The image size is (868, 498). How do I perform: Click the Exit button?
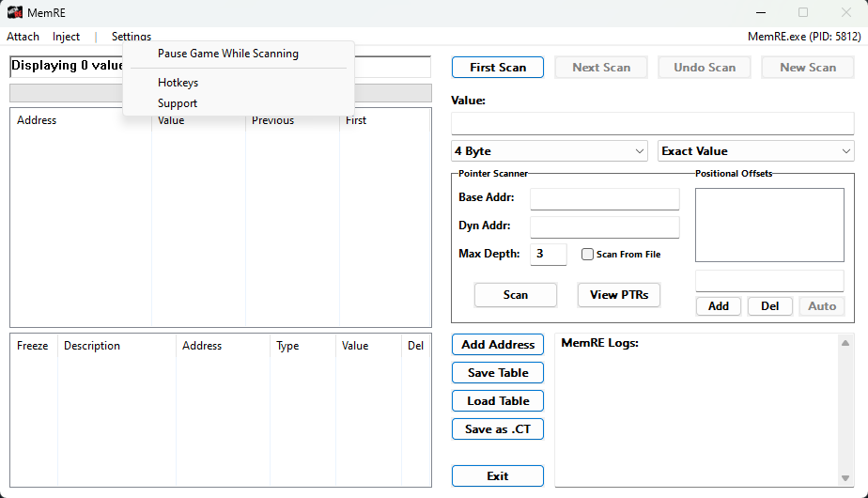pyautogui.click(x=498, y=476)
